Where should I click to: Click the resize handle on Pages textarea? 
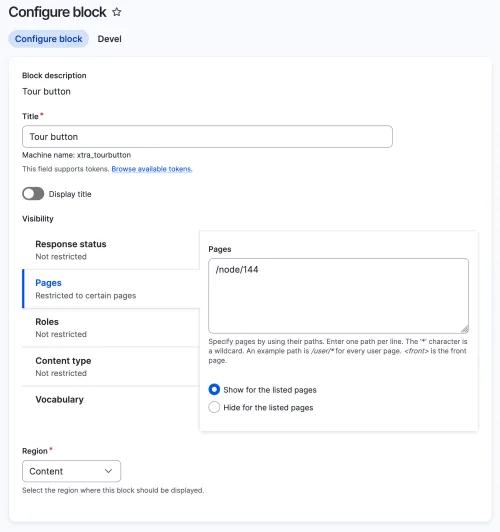(464, 329)
